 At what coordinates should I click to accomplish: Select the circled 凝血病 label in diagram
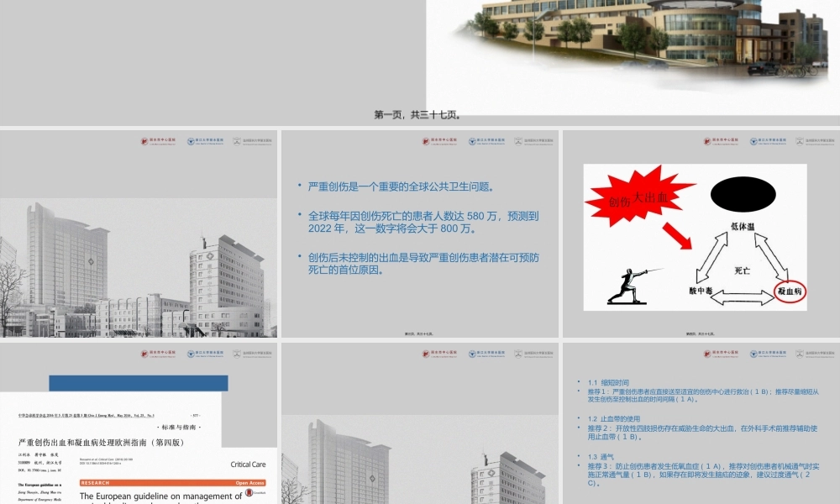[x=790, y=291]
